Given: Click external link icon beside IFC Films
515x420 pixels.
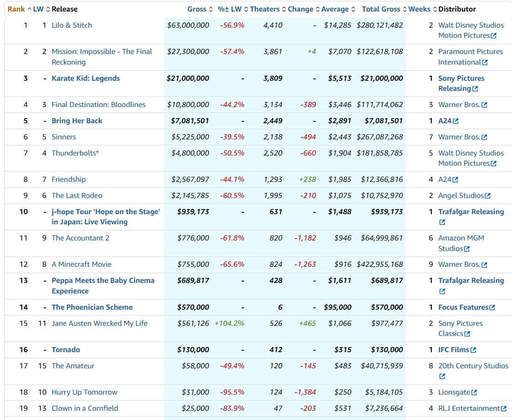Looking at the screenshot, I should pyautogui.click(x=473, y=350).
